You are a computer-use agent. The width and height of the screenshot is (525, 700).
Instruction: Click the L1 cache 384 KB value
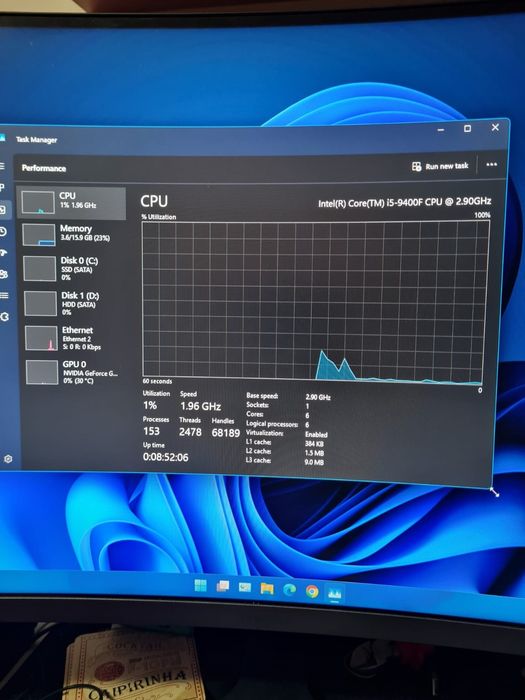(314, 443)
